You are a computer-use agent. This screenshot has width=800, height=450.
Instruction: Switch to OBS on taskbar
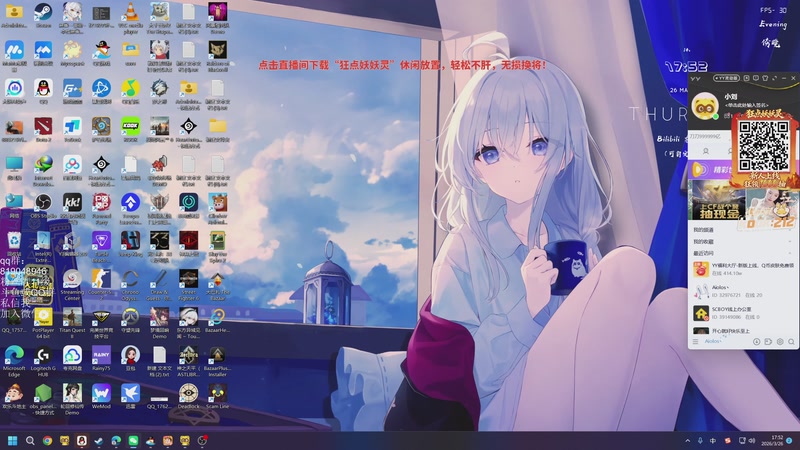(x=202, y=440)
